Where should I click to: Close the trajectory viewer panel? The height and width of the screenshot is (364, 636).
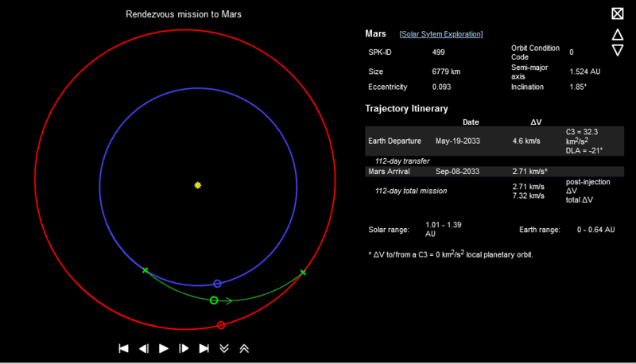618,14
